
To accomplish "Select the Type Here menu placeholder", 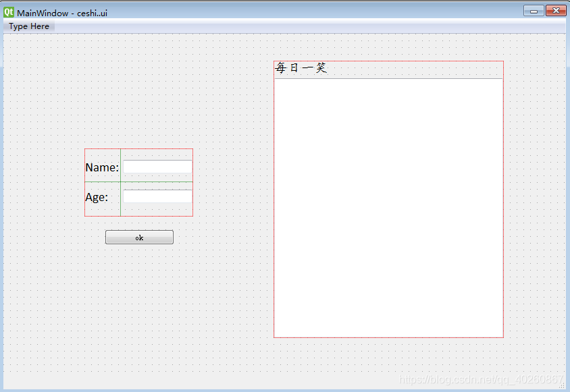I will coord(28,26).
